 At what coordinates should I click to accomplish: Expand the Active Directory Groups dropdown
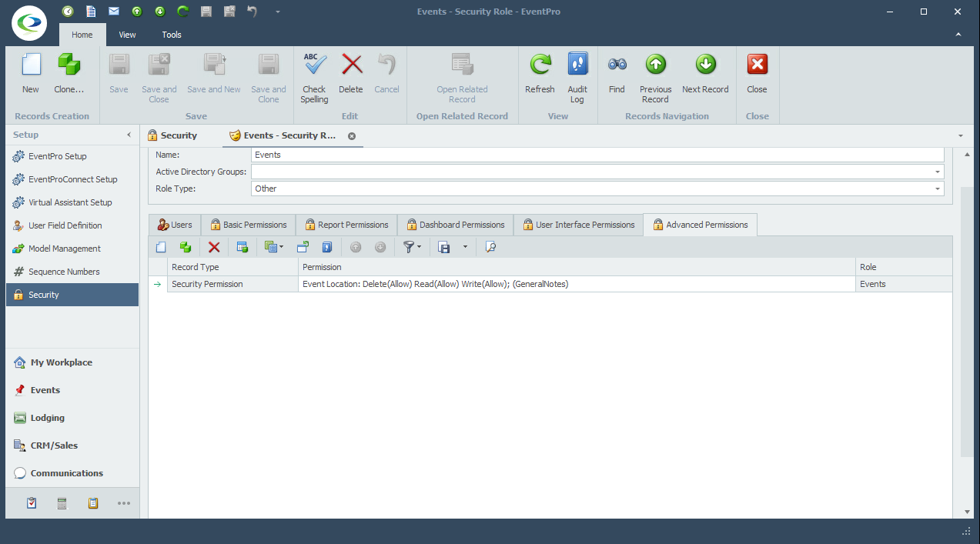click(938, 172)
